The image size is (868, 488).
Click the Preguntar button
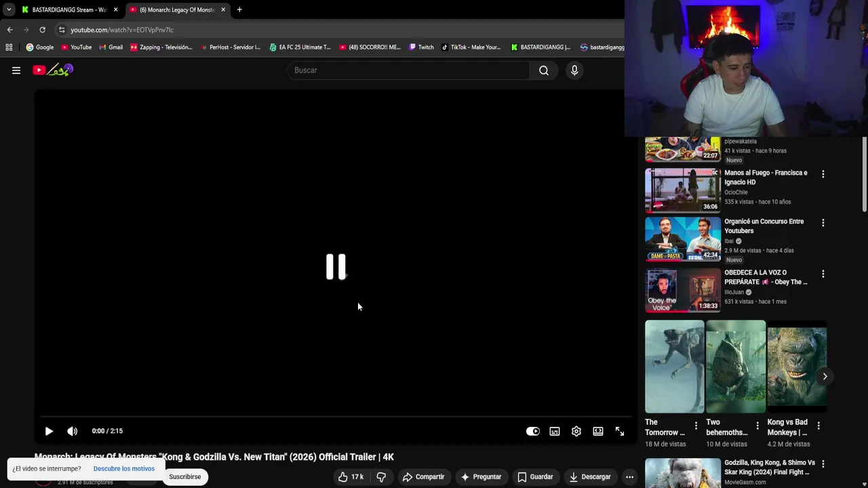(x=481, y=476)
